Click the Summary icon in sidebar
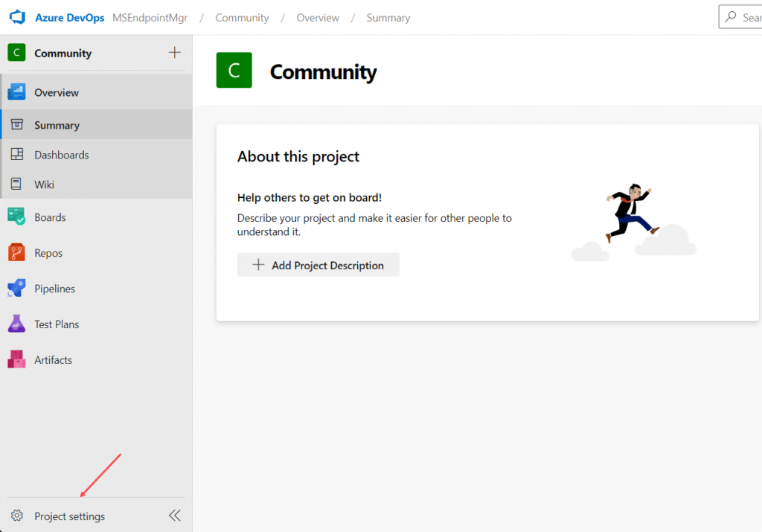 click(x=17, y=125)
